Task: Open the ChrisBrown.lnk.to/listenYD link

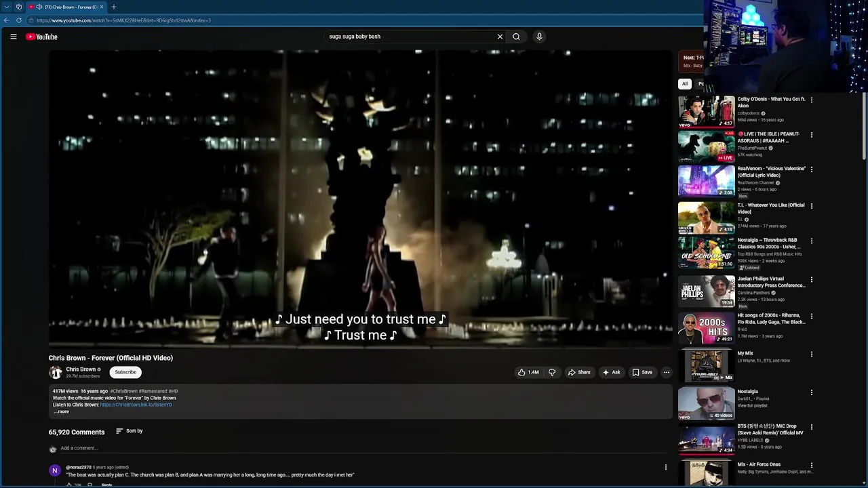Action: pyautogui.click(x=136, y=405)
